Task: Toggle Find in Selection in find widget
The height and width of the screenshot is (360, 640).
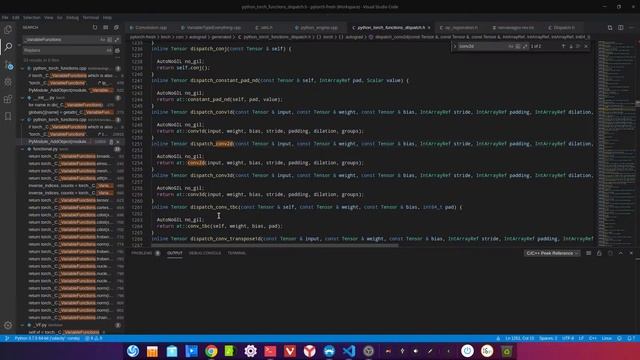Action: tap(578, 46)
